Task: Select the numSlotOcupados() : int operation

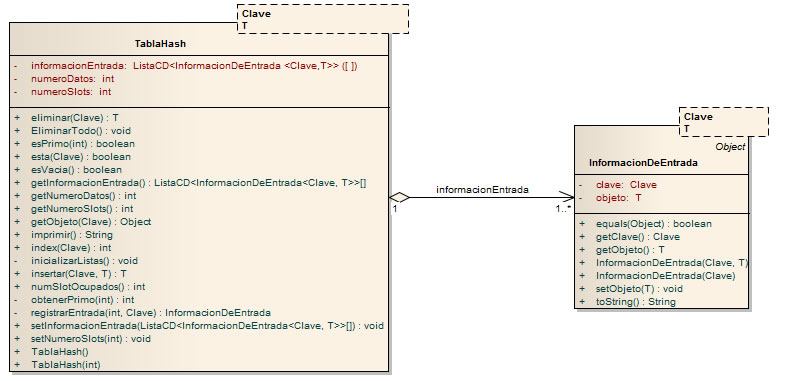Action: (x=88, y=287)
